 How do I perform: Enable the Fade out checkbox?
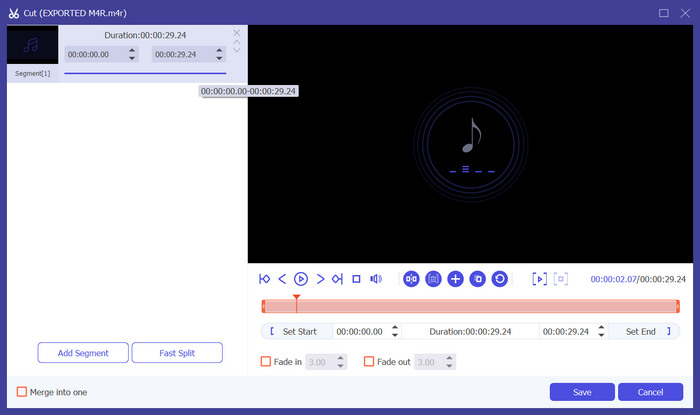click(x=369, y=362)
